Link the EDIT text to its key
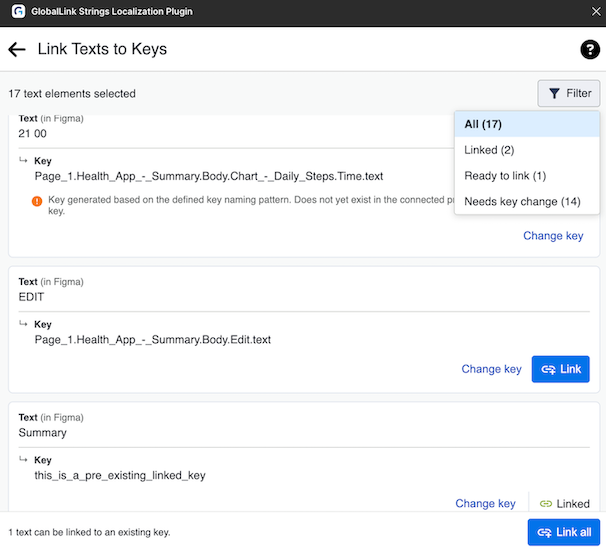606x550 pixels. click(x=560, y=369)
